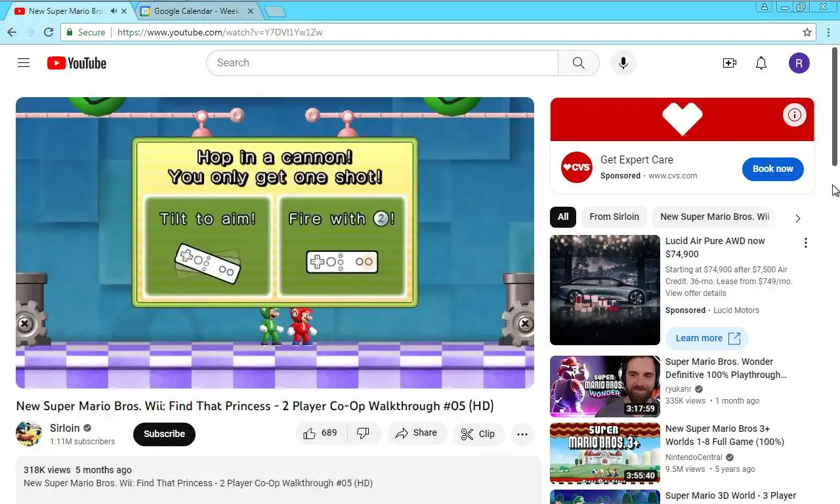Click the video player
The width and height of the screenshot is (840, 504).
[x=275, y=243]
